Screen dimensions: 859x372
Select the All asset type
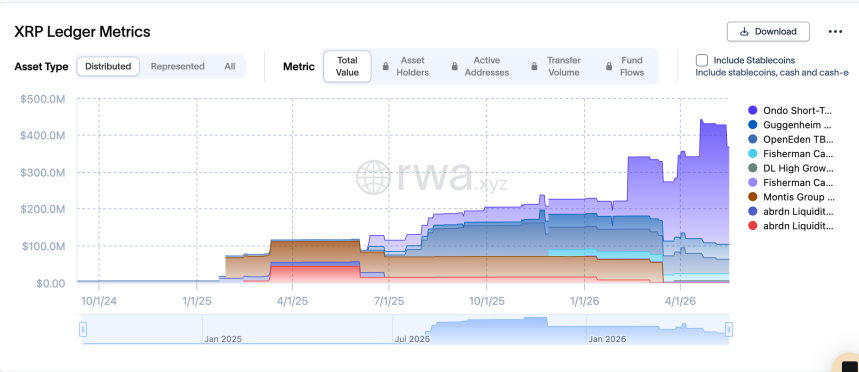click(x=230, y=66)
